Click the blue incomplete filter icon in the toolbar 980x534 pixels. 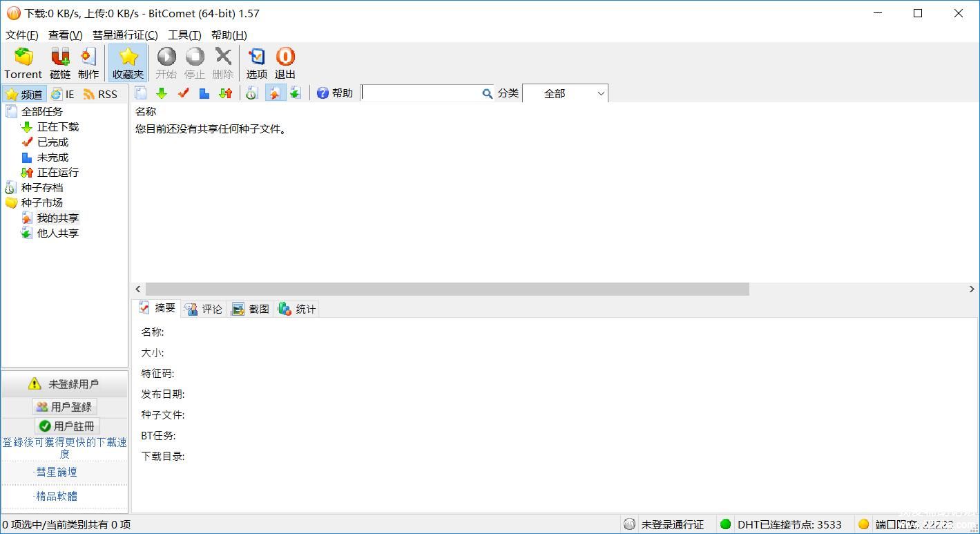tap(204, 93)
